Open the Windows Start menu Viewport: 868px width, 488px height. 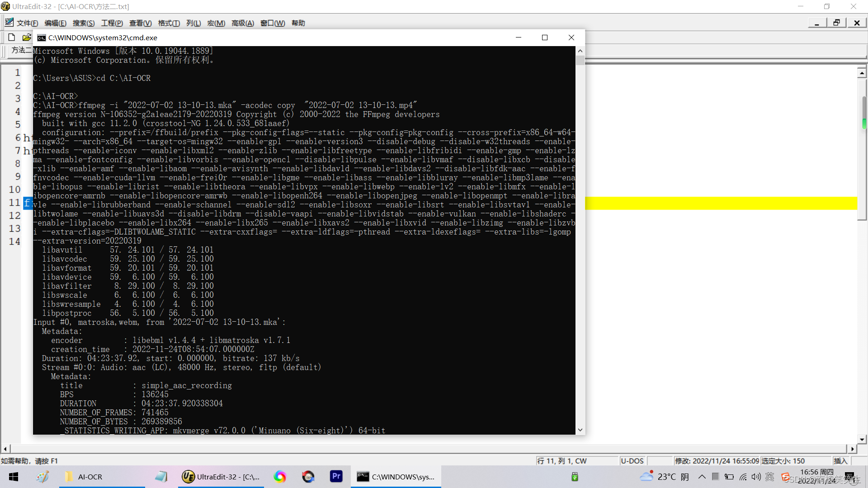(x=14, y=477)
